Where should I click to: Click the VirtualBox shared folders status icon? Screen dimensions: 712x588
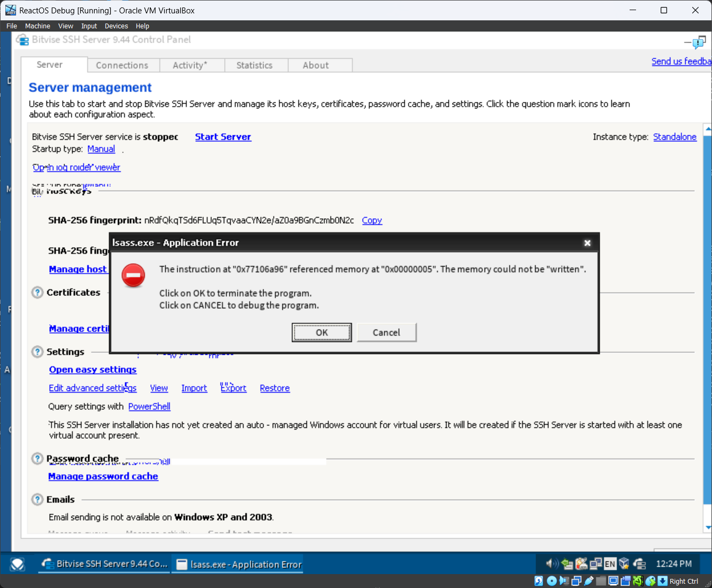pyautogui.click(x=601, y=581)
